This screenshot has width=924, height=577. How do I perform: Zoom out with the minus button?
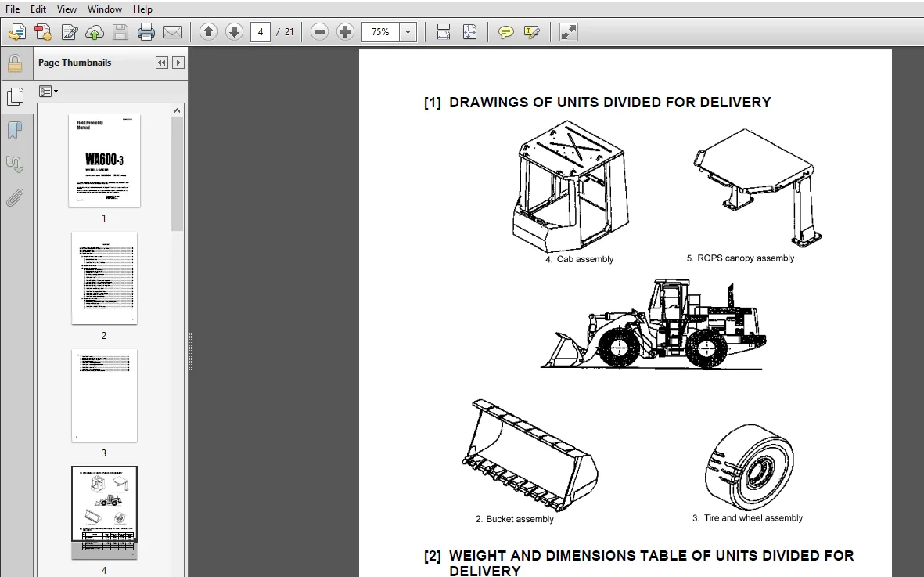318,32
